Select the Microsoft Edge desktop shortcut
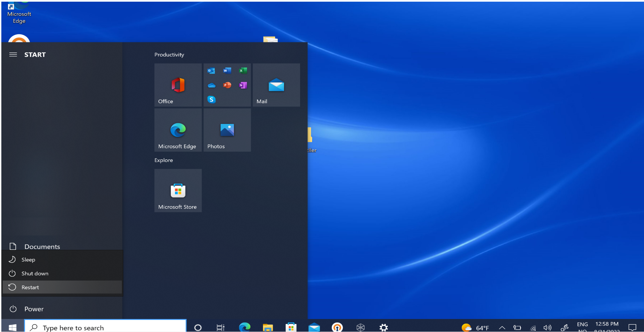This screenshot has height=332, width=644. pos(19,13)
